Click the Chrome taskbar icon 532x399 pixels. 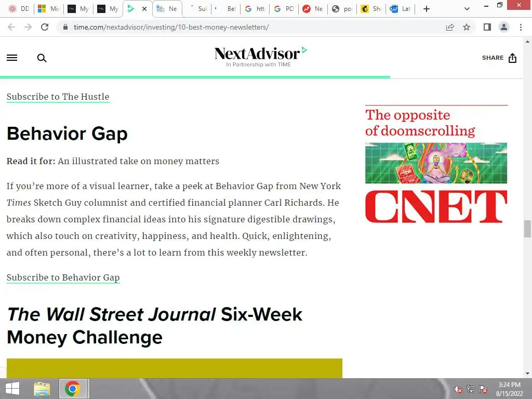click(x=73, y=389)
